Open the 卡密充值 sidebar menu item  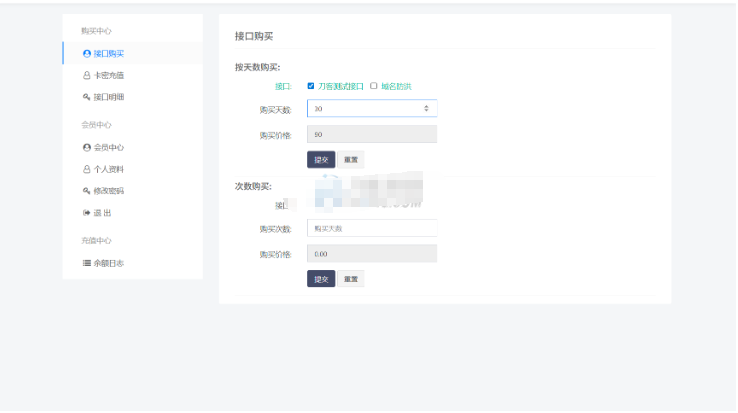pos(133,75)
